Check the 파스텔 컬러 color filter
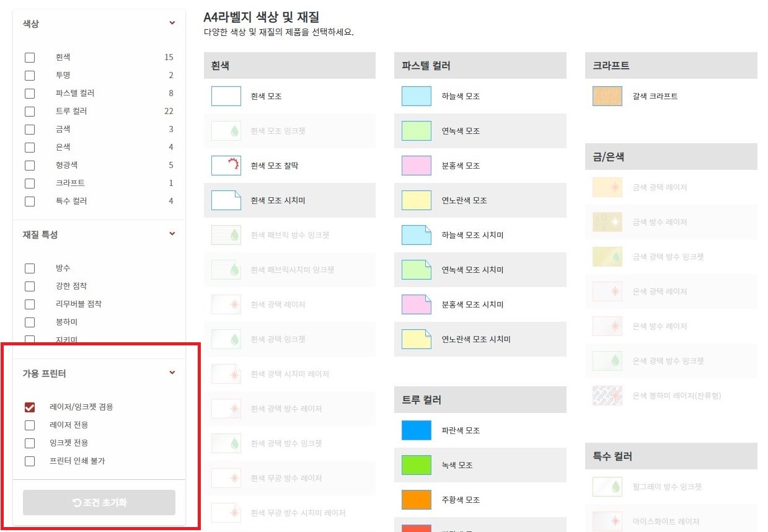 30,94
